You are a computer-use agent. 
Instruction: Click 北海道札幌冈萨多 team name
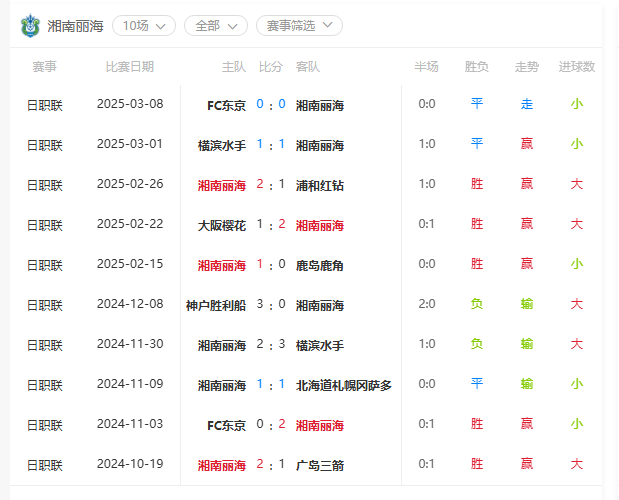tap(344, 385)
